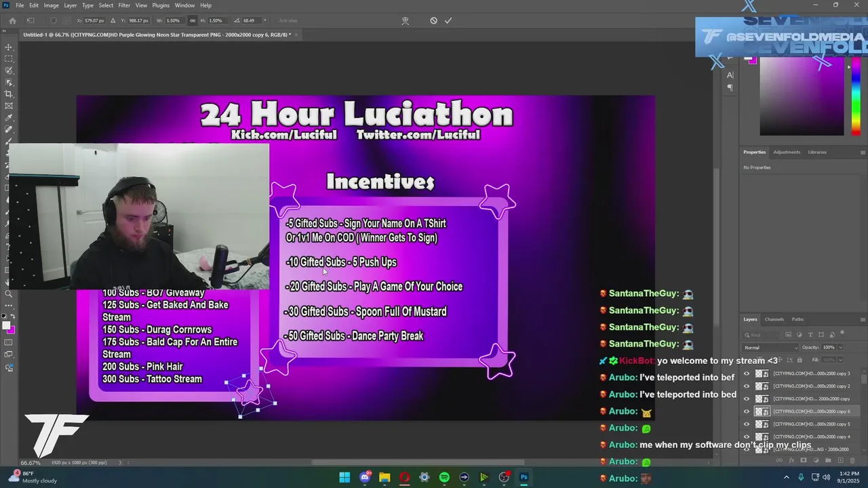Image resolution: width=868 pixels, height=488 pixels.
Task: Open the layer filter Kind dropdown
Action: (x=762, y=335)
